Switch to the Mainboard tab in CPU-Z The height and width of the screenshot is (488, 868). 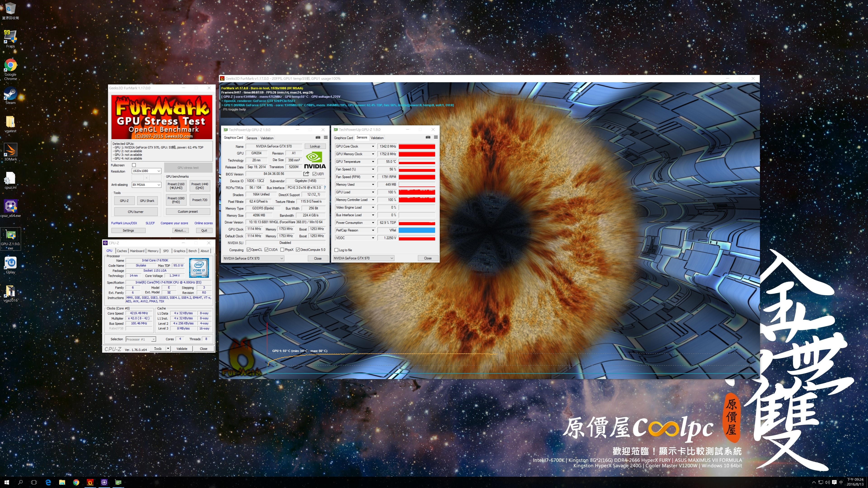coord(137,251)
